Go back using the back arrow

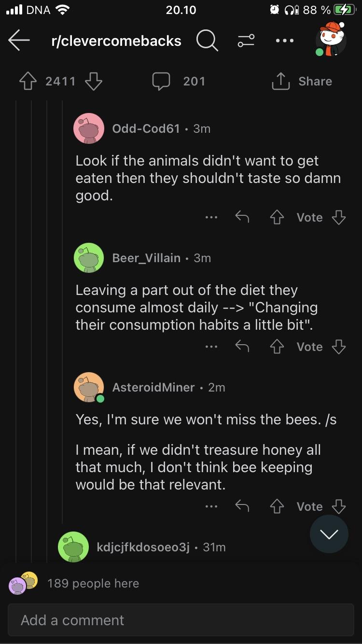tap(19, 41)
